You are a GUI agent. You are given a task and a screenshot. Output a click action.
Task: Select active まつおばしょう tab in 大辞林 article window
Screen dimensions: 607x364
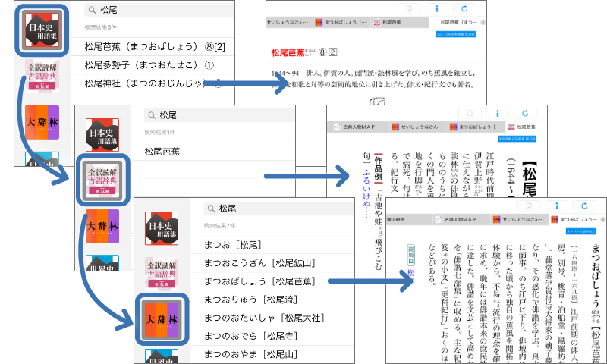[577, 219]
